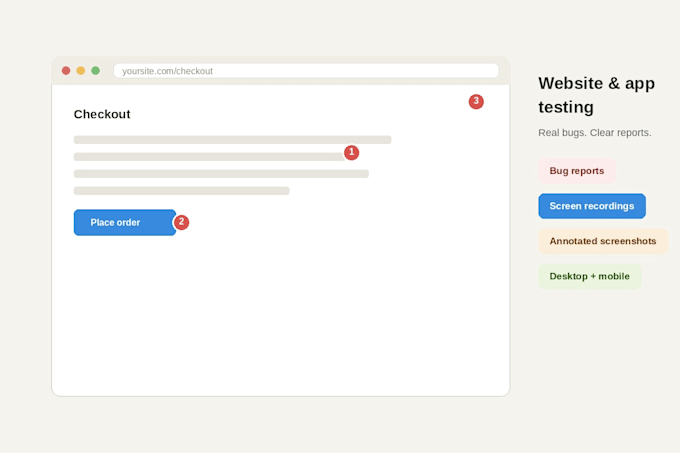Click the second placeholder line beside marker 1
Viewport: 680px width, 453px height.
click(x=209, y=156)
